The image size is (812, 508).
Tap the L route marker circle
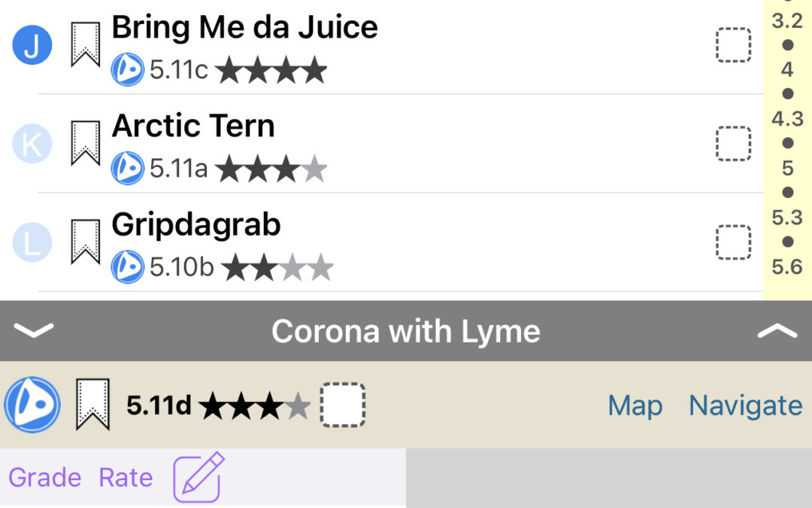32,242
